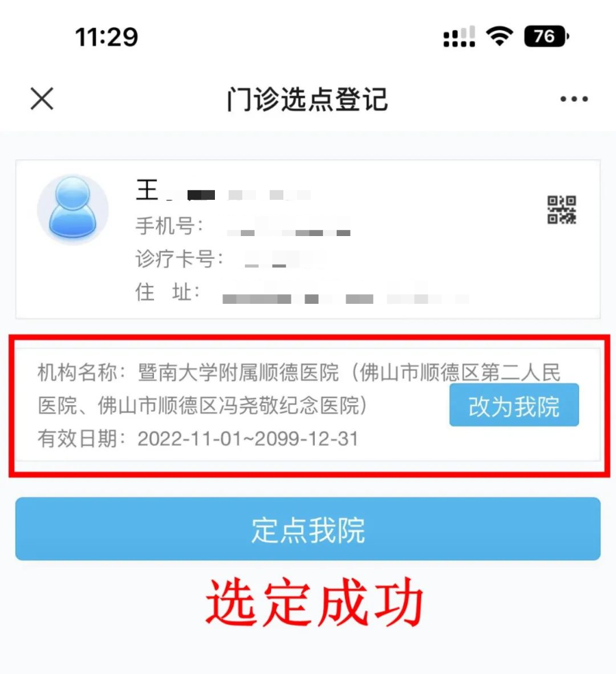Select the 机构名称 hospital name text

click(x=298, y=389)
